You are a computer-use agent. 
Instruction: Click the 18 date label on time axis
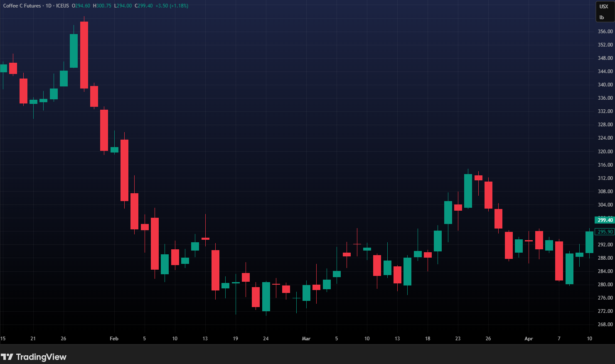pos(428,339)
